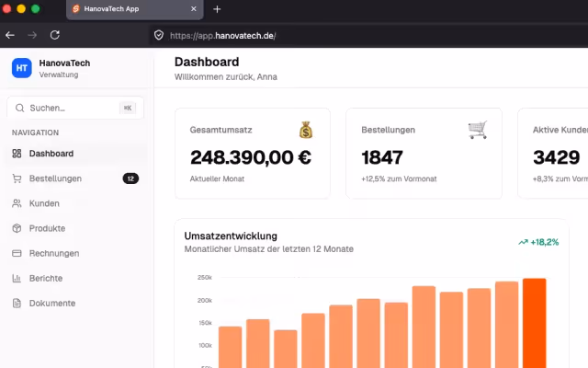Click the 3429 customers value
Image resolution: width=588 pixels, height=368 pixels.
click(x=557, y=157)
